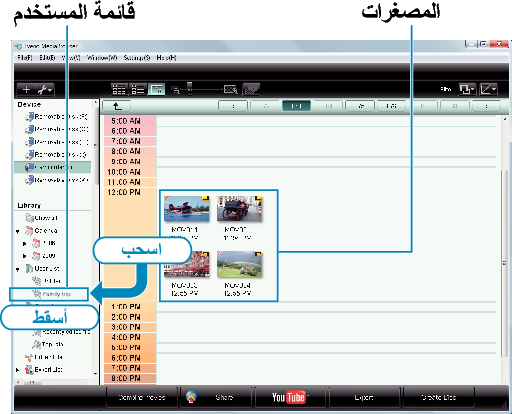Select the town buildings thumbnail

point(187,264)
